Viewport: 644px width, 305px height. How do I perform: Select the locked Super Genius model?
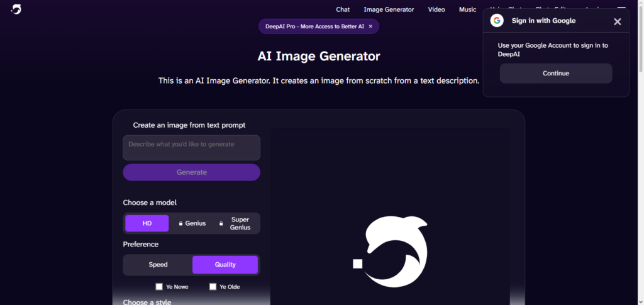(236, 223)
